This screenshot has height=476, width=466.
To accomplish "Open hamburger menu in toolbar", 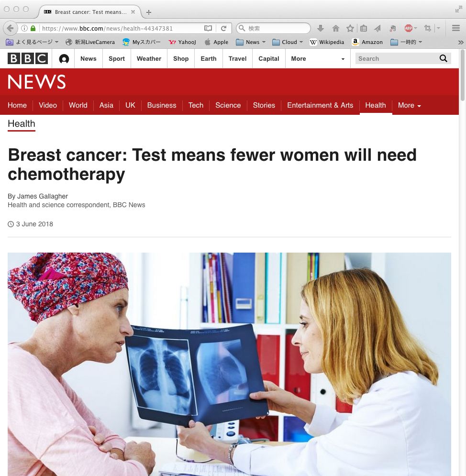I will pyautogui.click(x=455, y=28).
